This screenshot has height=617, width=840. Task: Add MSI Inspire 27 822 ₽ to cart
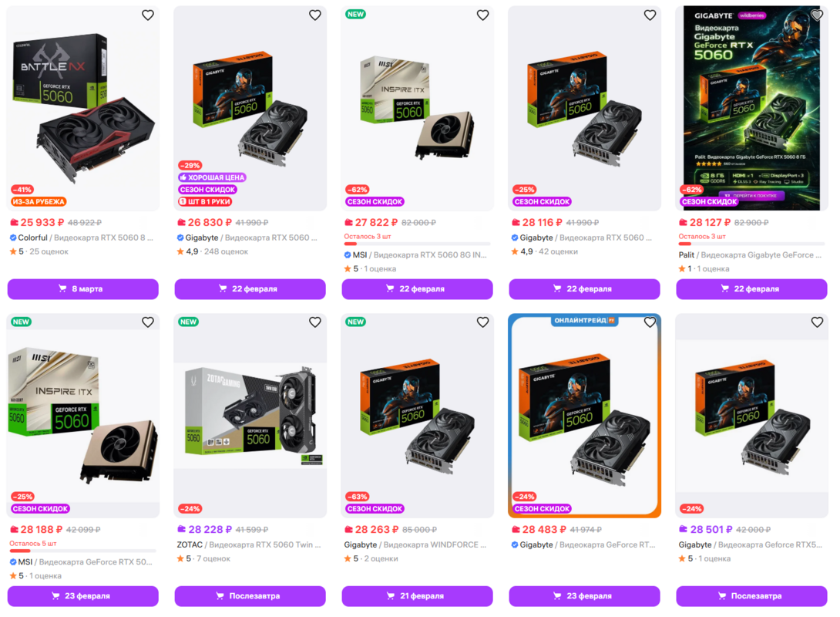coord(418,289)
